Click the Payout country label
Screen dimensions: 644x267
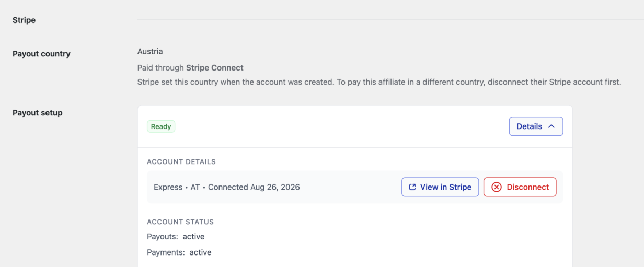point(41,54)
